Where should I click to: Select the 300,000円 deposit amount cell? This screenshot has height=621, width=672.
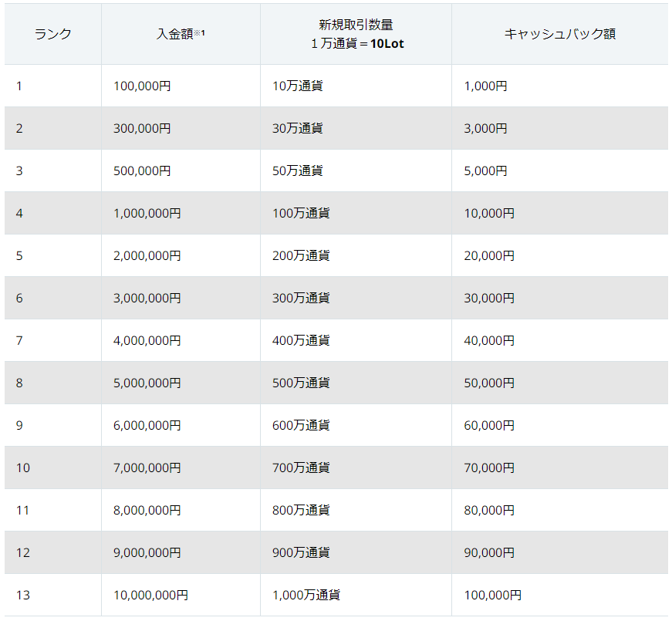tap(142, 128)
